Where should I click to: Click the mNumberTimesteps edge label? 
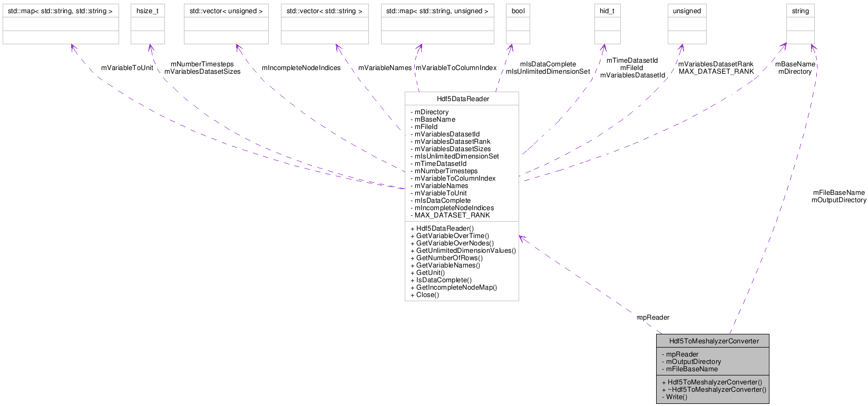202,64
